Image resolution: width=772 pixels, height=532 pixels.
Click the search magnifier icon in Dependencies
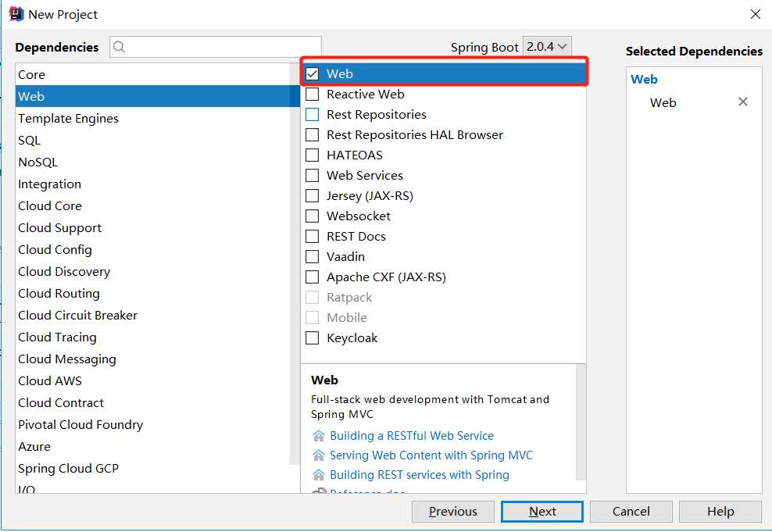pos(119,47)
